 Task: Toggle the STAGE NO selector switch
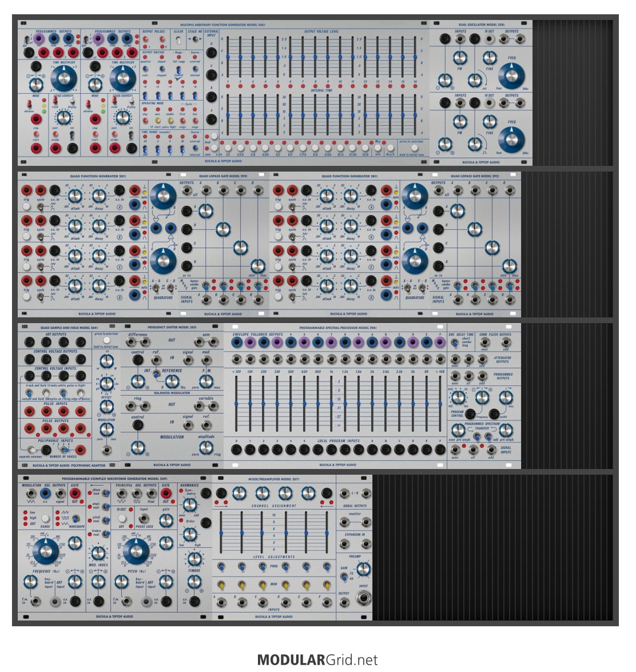[194, 39]
